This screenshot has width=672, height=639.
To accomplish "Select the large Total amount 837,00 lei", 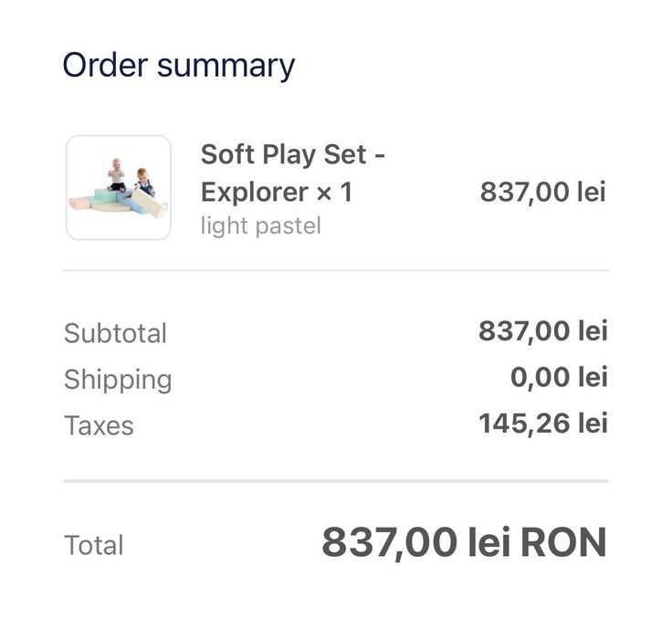I will [415, 544].
